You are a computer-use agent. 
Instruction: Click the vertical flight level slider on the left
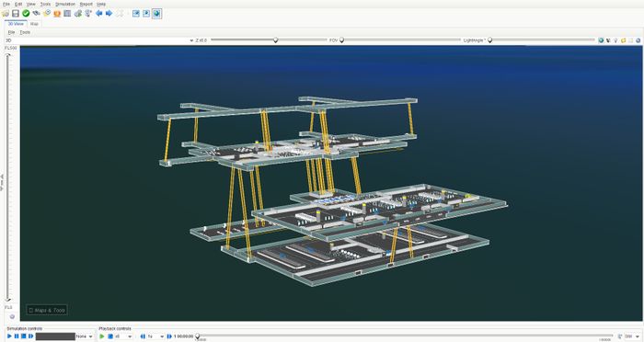click(x=7, y=177)
